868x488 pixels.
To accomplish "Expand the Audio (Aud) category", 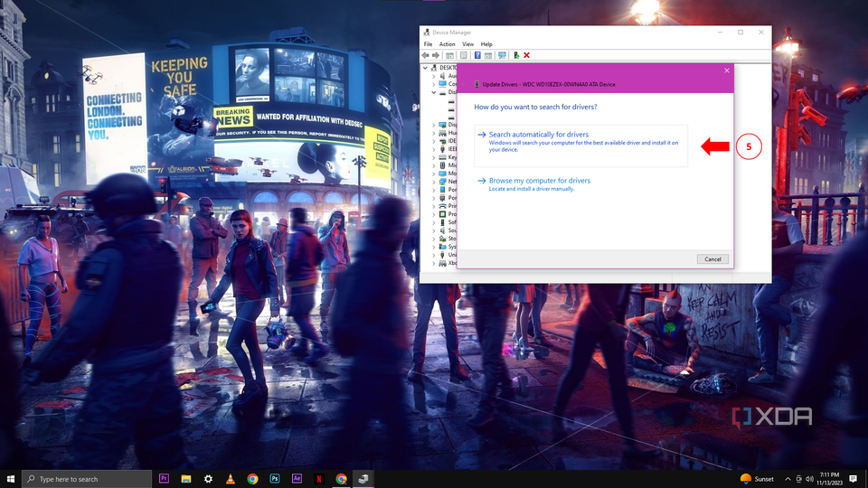I will 434,76.
